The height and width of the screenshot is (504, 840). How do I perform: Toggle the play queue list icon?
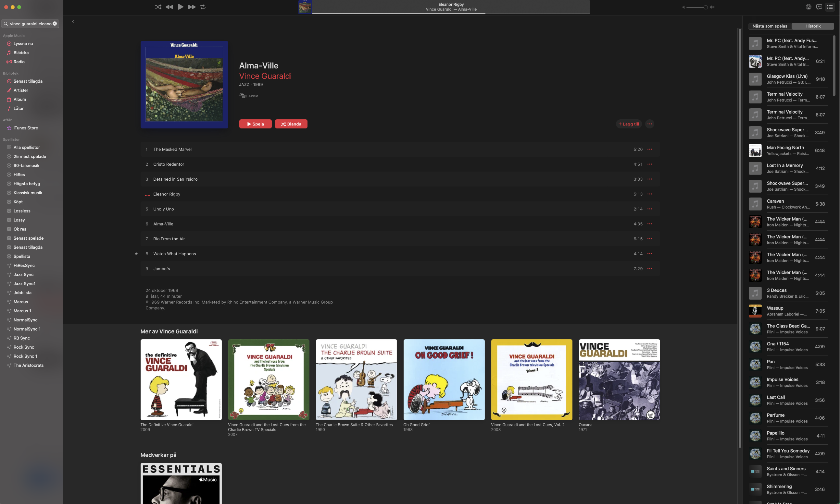(x=830, y=7)
